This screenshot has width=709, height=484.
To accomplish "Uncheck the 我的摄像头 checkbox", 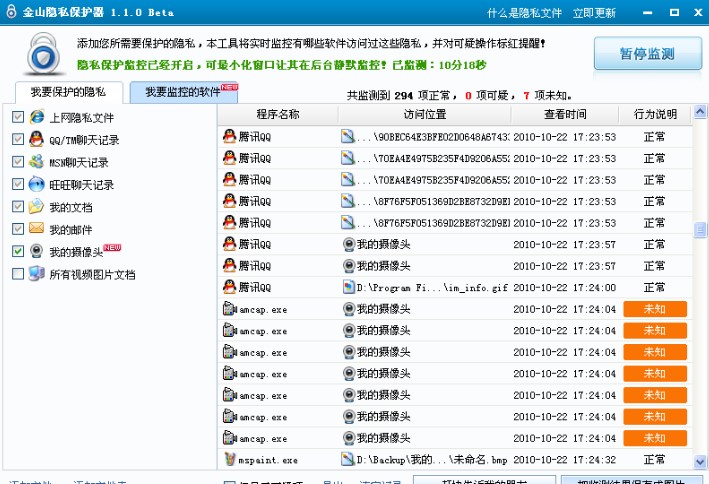I will pyautogui.click(x=18, y=251).
